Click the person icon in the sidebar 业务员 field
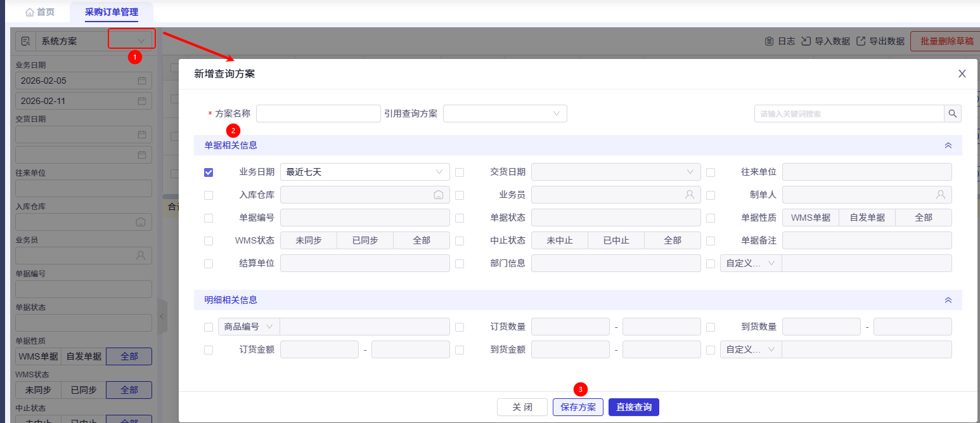The width and height of the screenshot is (980, 423). [x=141, y=256]
